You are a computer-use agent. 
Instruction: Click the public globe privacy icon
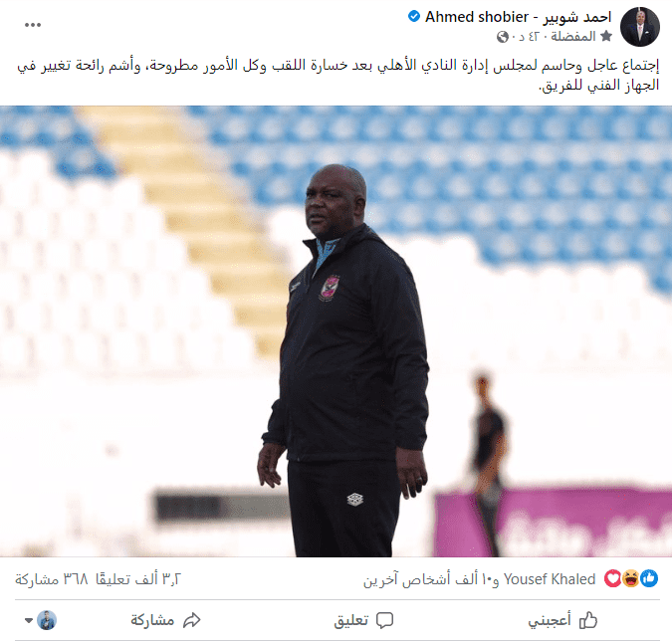click(x=503, y=37)
